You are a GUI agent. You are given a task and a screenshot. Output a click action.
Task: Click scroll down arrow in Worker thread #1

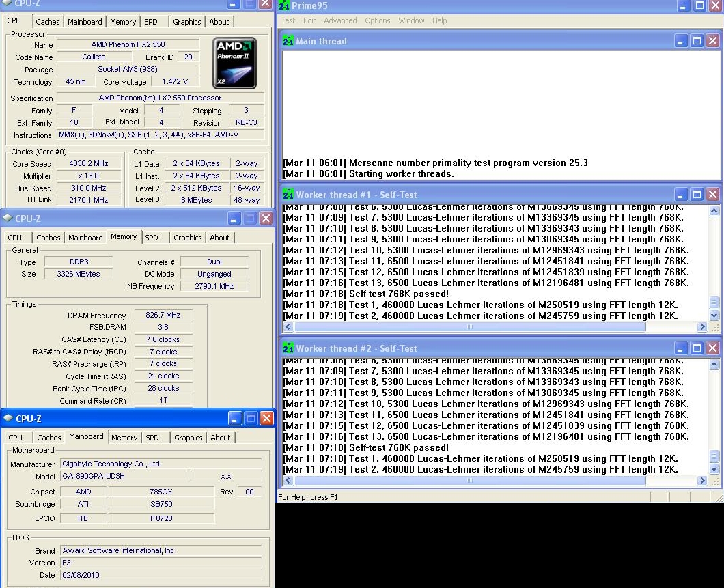(714, 316)
